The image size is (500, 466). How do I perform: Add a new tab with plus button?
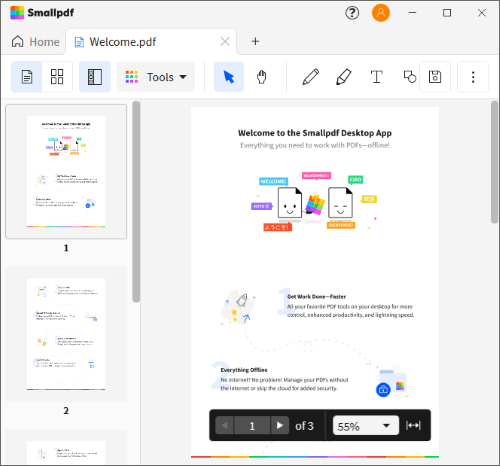tap(255, 41)
